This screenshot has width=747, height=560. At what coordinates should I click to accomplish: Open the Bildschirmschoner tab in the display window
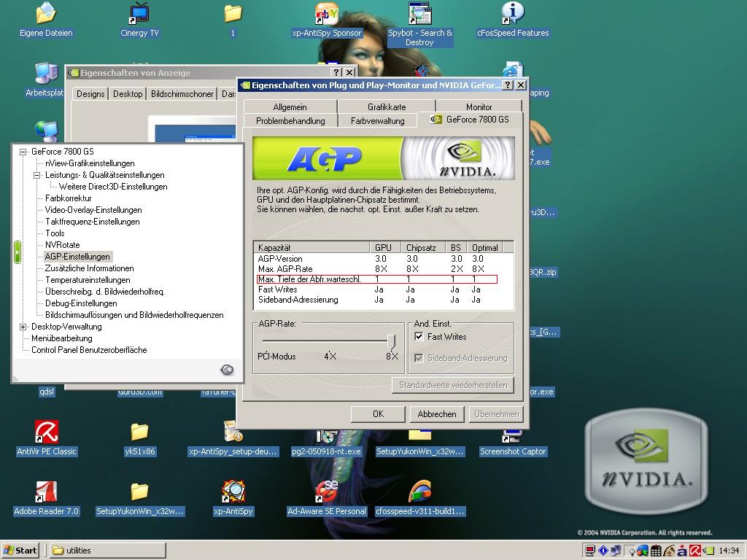point(182,94)
